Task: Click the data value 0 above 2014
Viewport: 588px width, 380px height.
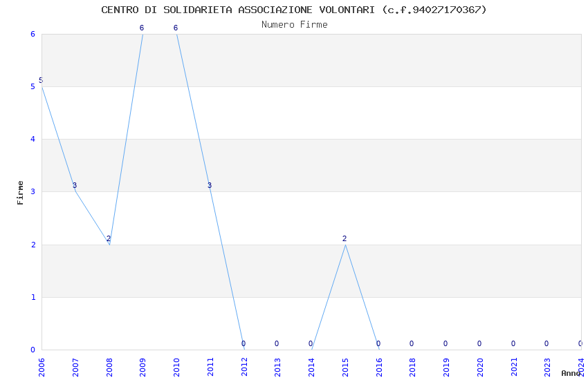Action: [311, 343]
